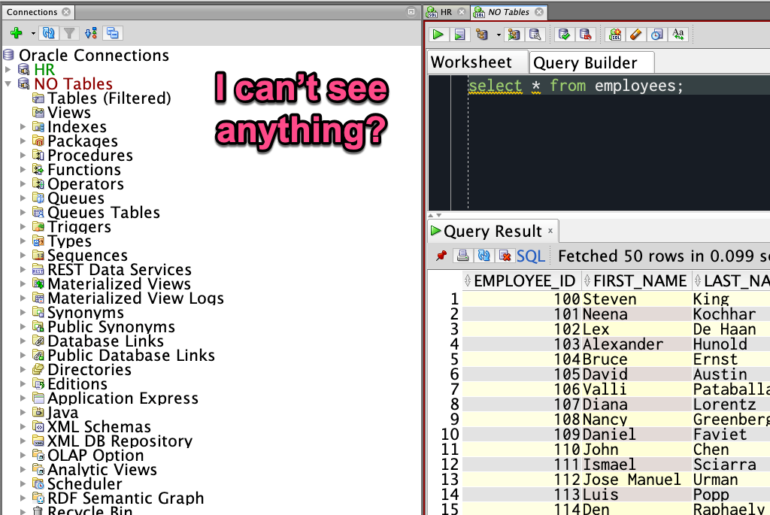The image size is (770, 515).
Task: Click the SQL link in Query Result toolbar
Action: 530,256
